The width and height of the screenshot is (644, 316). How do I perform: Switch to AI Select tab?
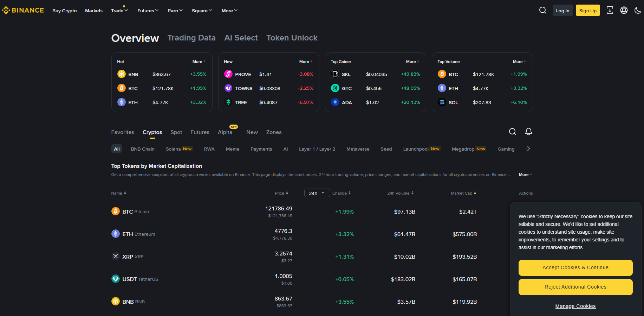[241, 38]
